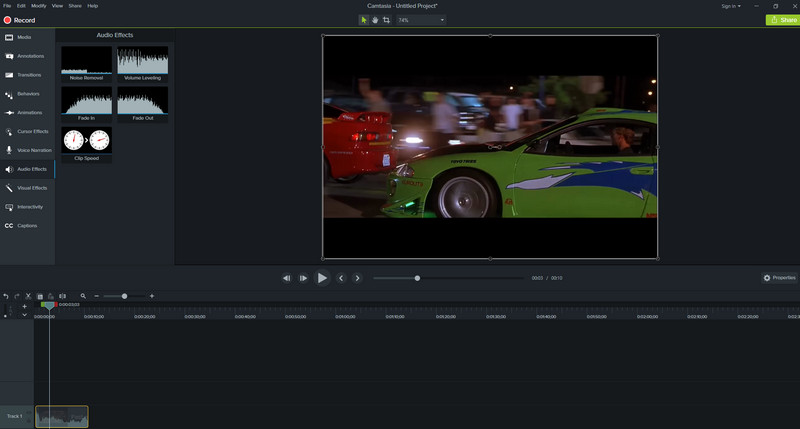The height and width of the screenshot is (429, 800).
Task: Click the green Share button
Action: click(x=783, y=20)
